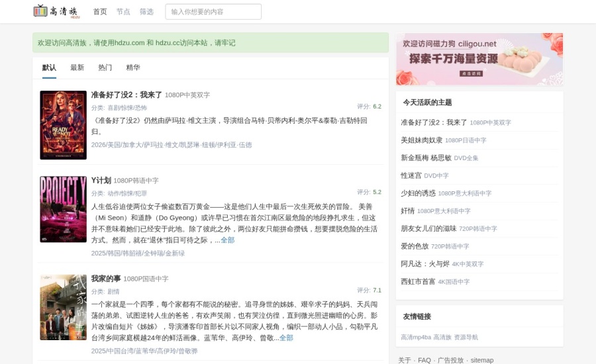Open the FAQ footer link
596x364 pixels.
[424, 360]
